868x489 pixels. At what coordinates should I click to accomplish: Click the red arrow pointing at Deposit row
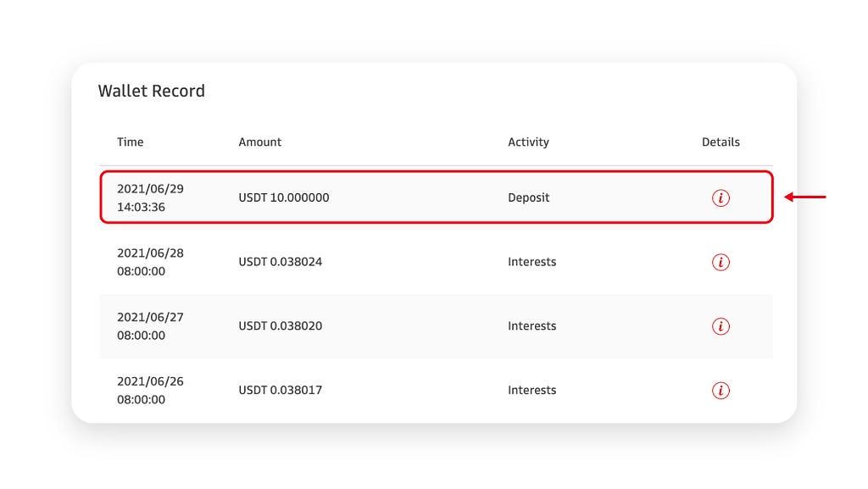(x=805, y=197)
